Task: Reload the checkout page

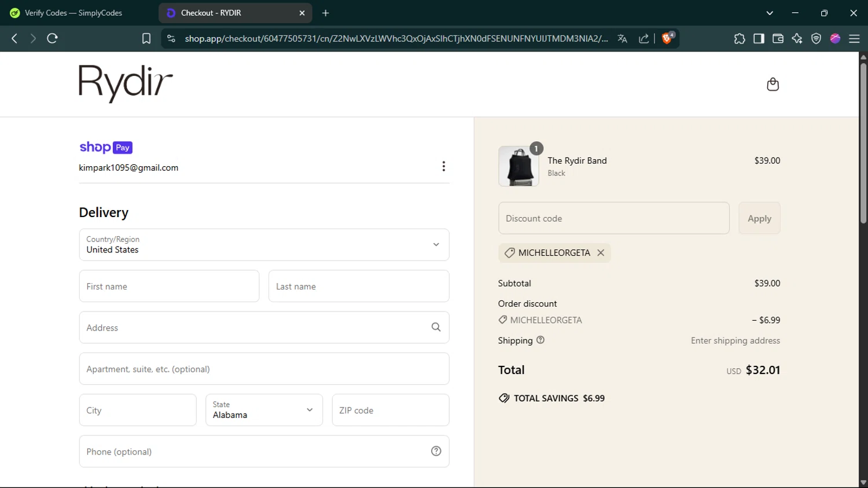Action: tap(52, 38)
